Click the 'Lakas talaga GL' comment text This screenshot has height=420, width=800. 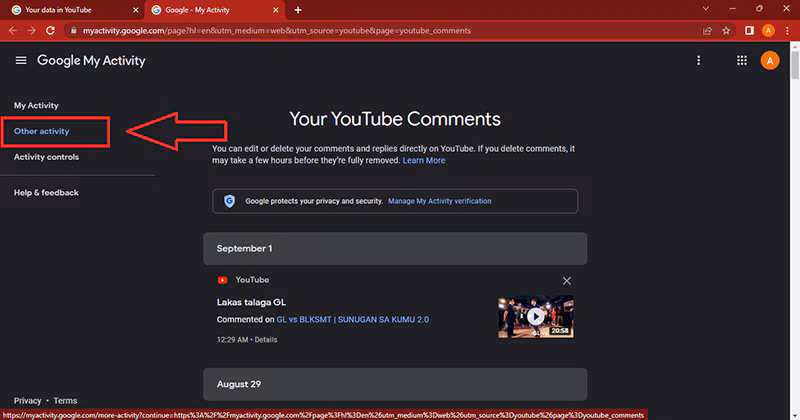(x=251, y=302)
